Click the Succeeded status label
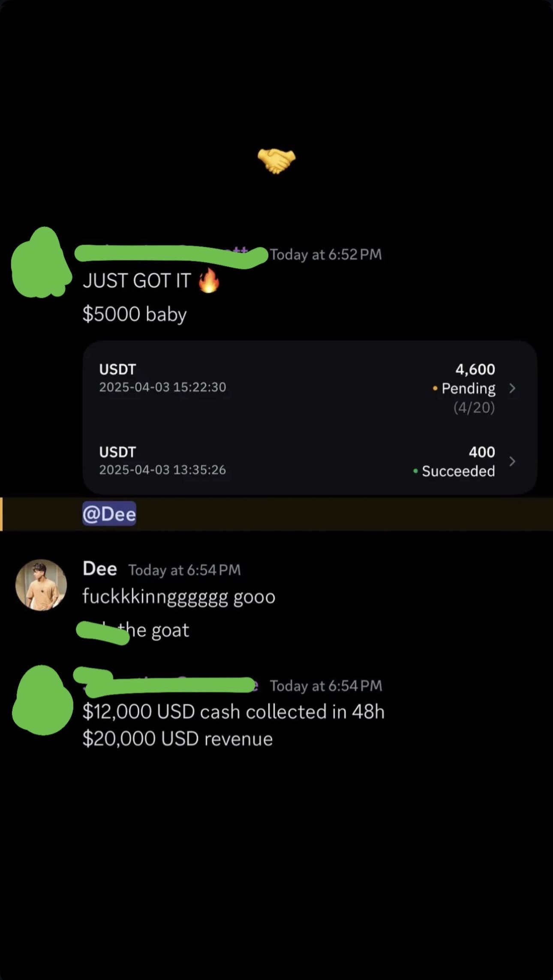Viewport: 553px width, 980px height. click(458, 472)
